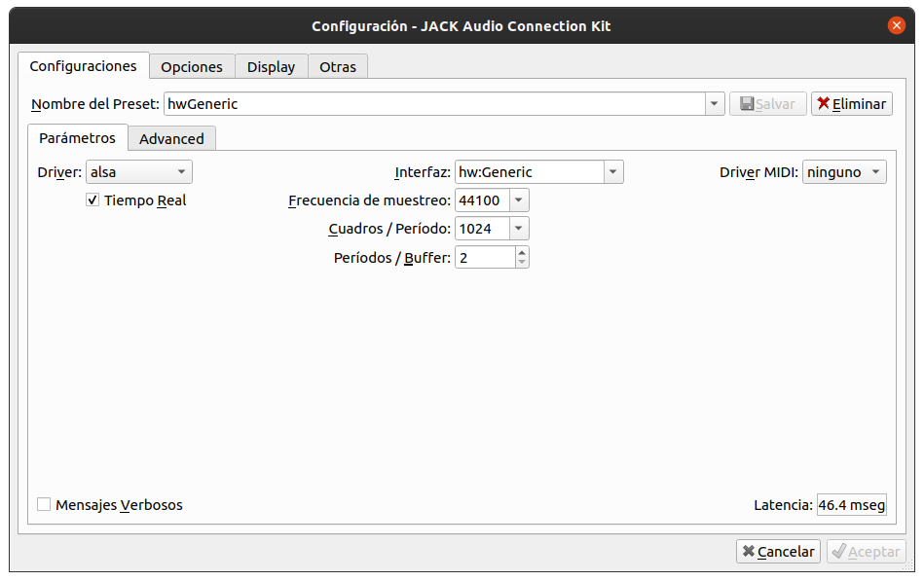Decrease Períodos / Buffer with down arrow

[x=522, y=262]
